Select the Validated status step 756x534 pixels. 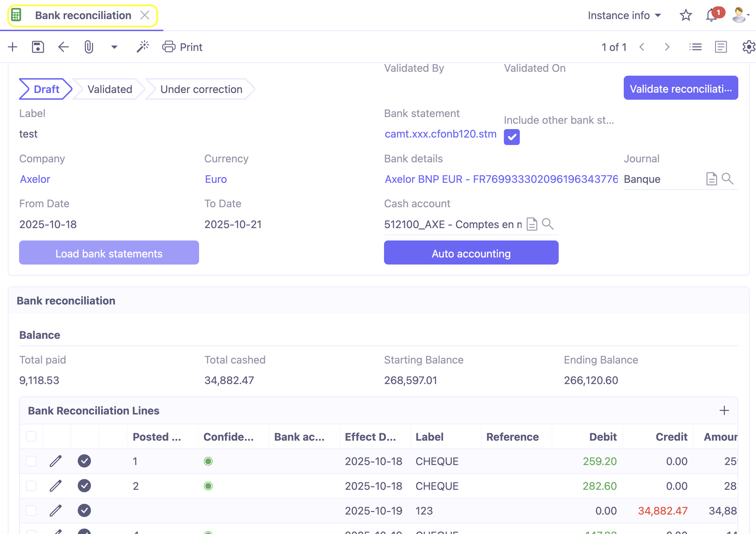pyautogui.click(x=110, y=89)
